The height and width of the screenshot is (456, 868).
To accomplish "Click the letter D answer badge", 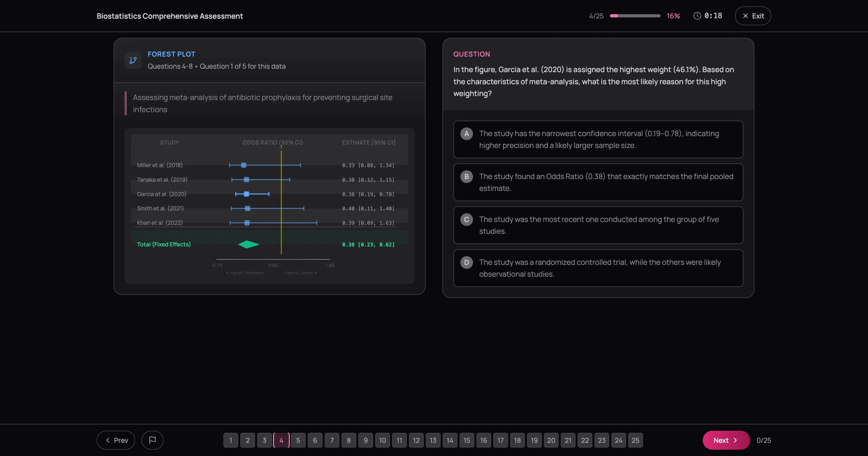I will 467,262.
